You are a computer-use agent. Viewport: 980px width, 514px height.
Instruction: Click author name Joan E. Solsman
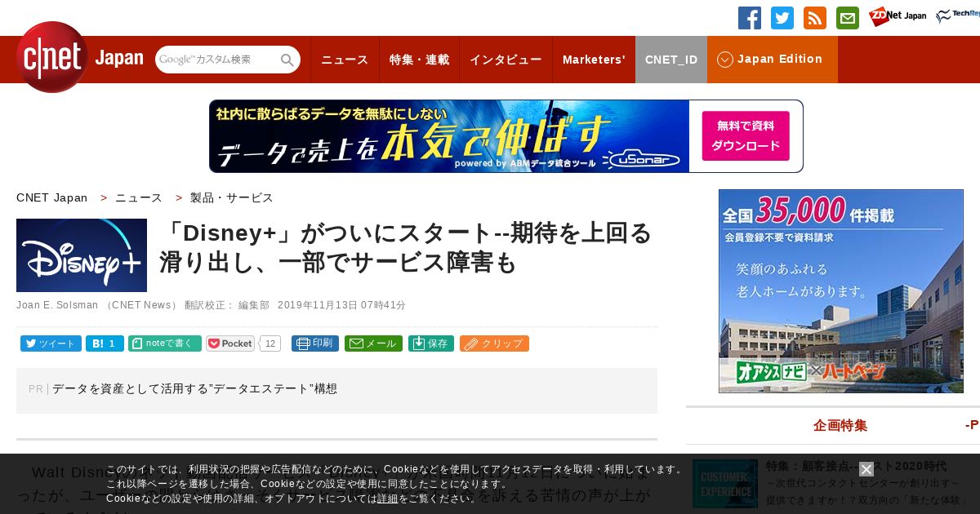(x=57, y=305)
